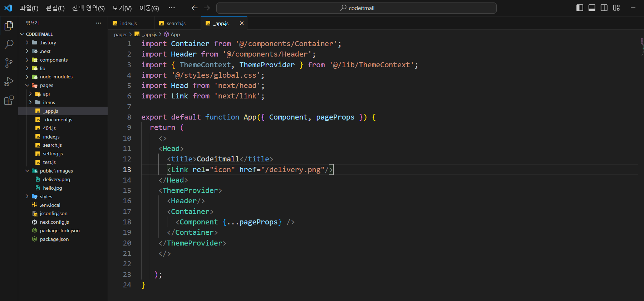The height and width of the screenshot is (301, 644).
Task: Expand the .history folder
Action: pyautogui.click(x=63, y=43)
